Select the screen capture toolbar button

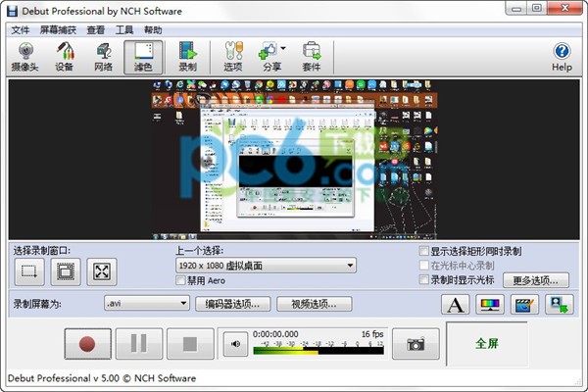[x=143, y=57]
